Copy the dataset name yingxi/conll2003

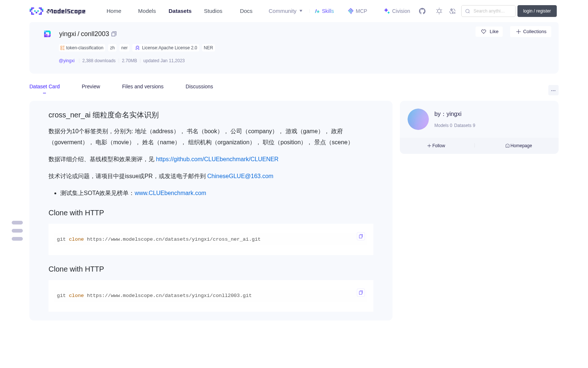[x=114, y=34]
